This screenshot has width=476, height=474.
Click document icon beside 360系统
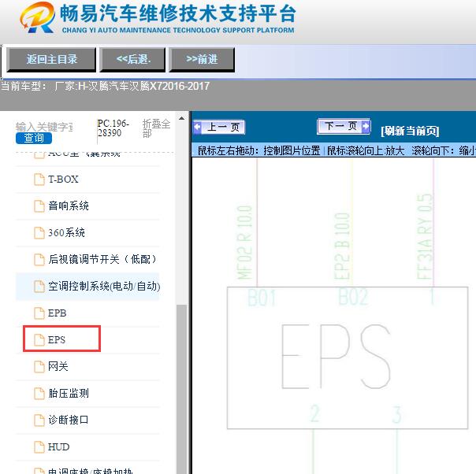pos(39,232)
